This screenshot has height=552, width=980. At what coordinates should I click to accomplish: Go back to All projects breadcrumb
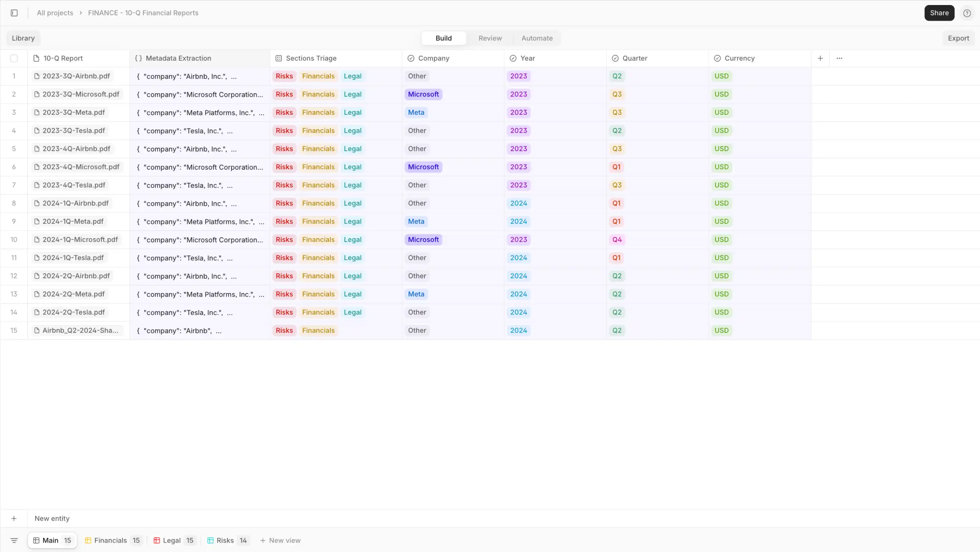tap(55, 13)
